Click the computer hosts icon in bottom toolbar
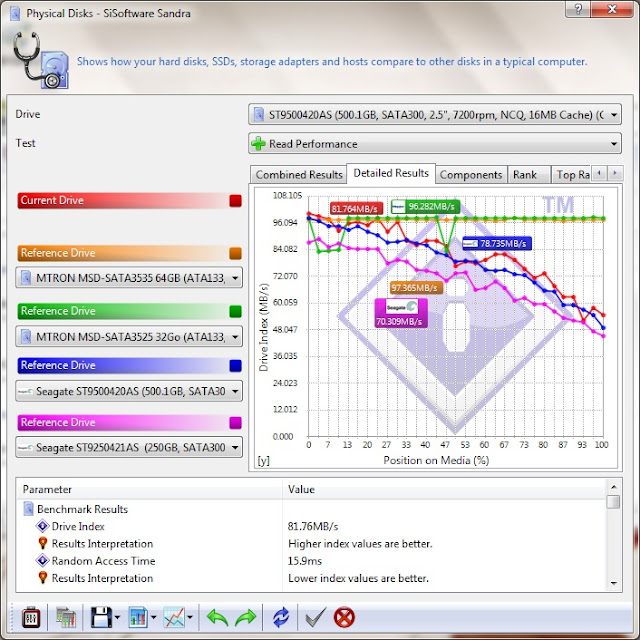The width and height of the screenshot is (640, 640). [66, 617]
